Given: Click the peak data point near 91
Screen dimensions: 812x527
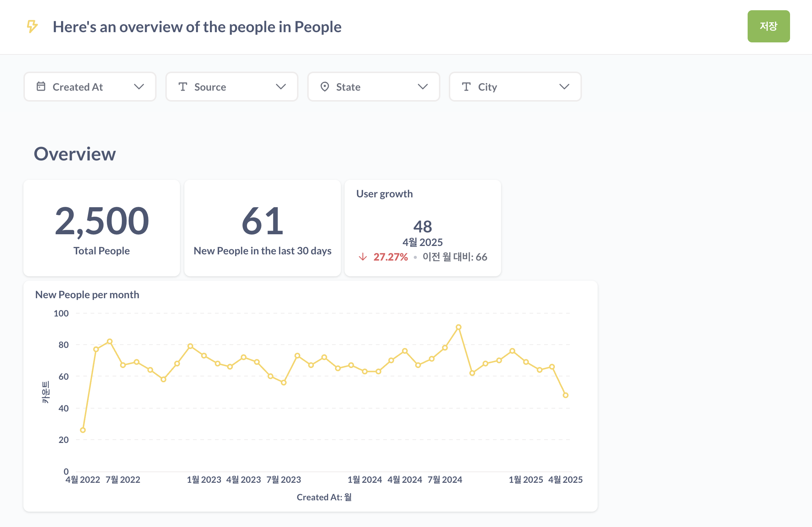Looking at the screenshot, I should [458, 327].
